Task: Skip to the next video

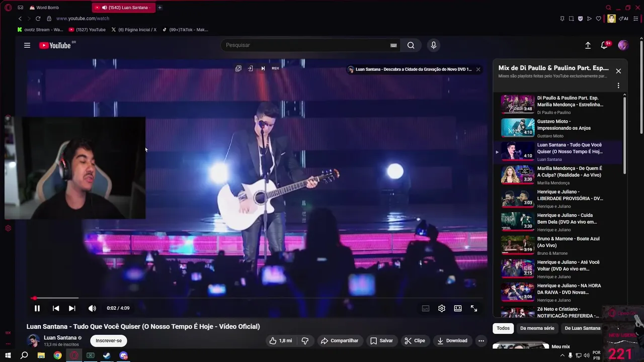Action: click(72, 308)
